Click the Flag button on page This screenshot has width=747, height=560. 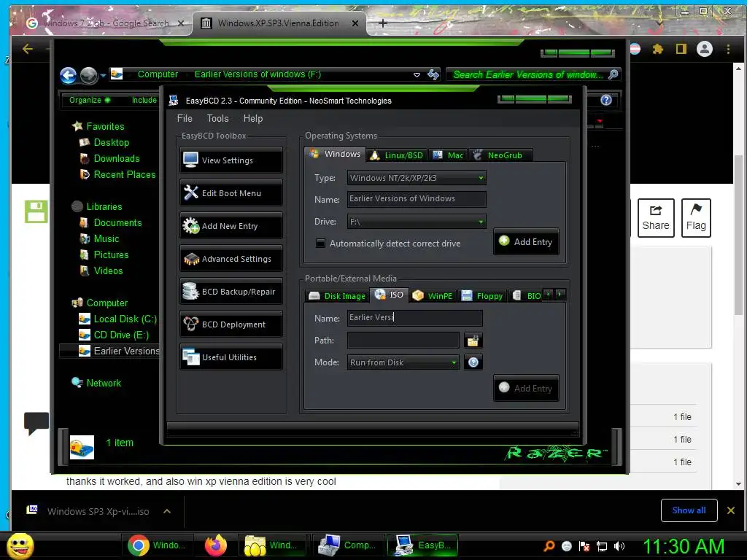click(696, 218)
